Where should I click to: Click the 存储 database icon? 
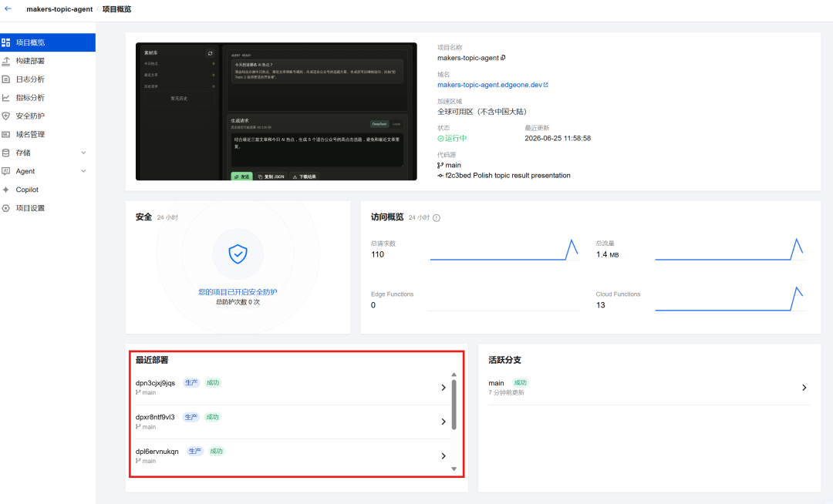pyautogui.click(x=6, y=153)
